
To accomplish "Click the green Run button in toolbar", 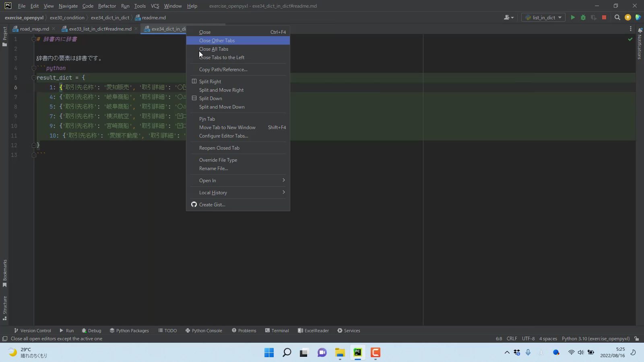I will point(573,17).
